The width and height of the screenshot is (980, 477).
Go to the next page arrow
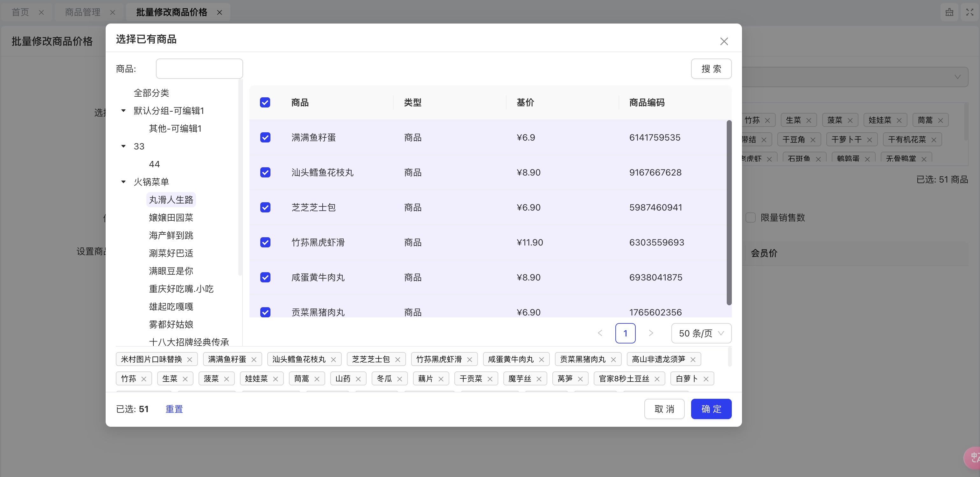point(651,333)
